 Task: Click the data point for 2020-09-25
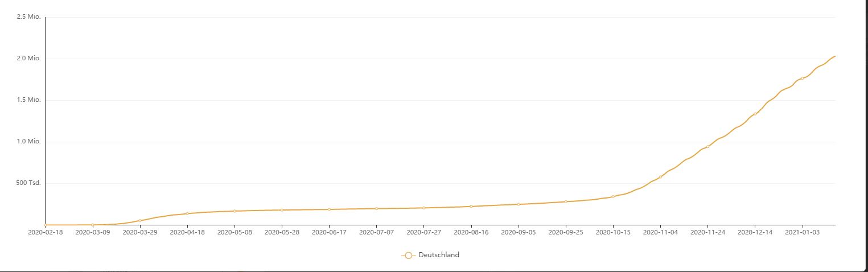click(x=566, y=201)
